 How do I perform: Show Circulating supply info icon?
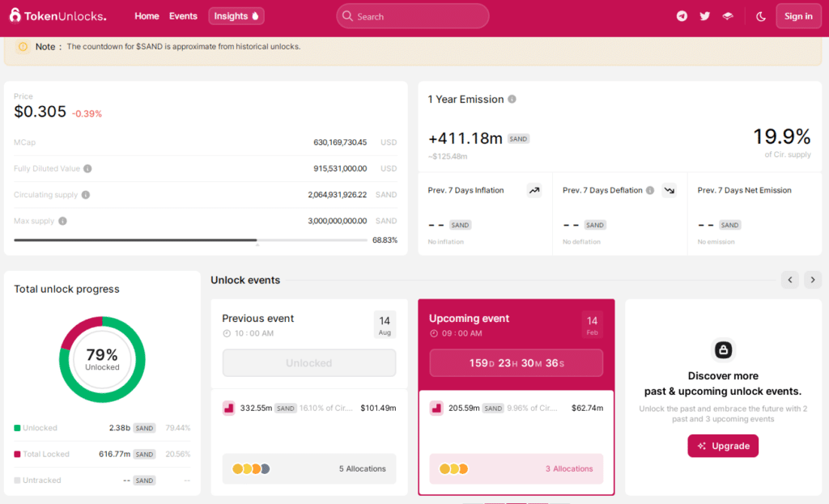(86, 195)
